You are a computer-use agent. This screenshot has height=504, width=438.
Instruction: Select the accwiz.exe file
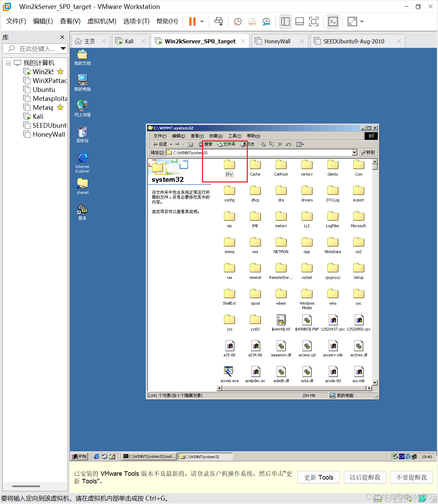click(229, 375)
